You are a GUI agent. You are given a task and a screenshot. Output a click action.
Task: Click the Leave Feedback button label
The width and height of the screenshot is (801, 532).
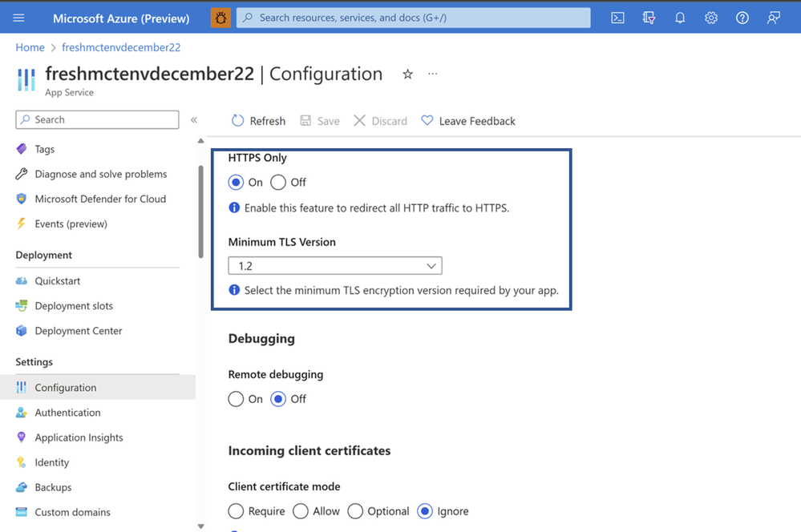coord(477,121)
